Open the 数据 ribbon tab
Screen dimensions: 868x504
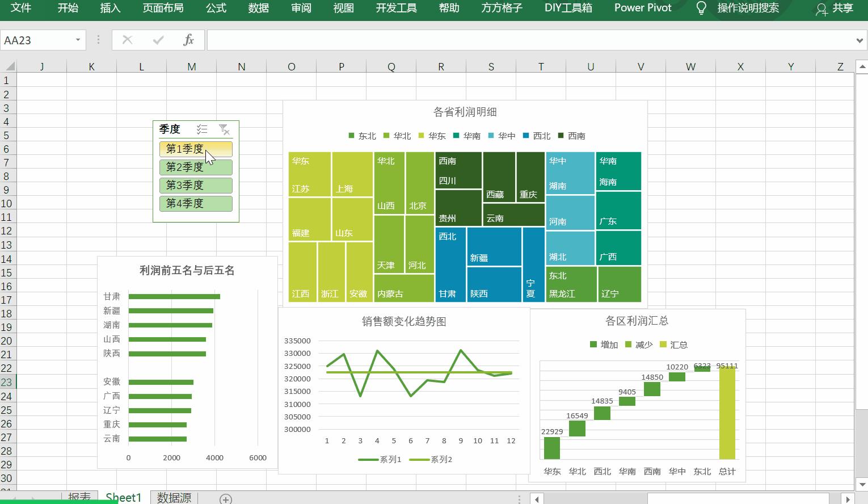259,8
